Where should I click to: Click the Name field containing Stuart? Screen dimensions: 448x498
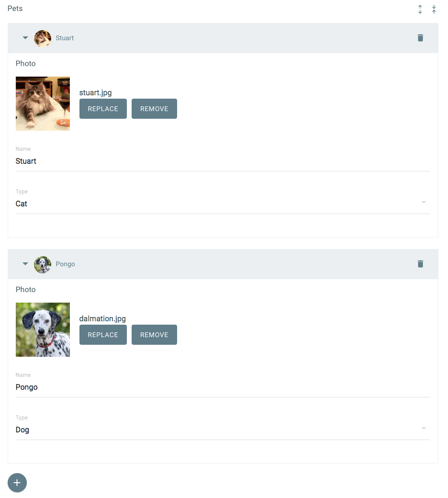click(x=223, y=161)
